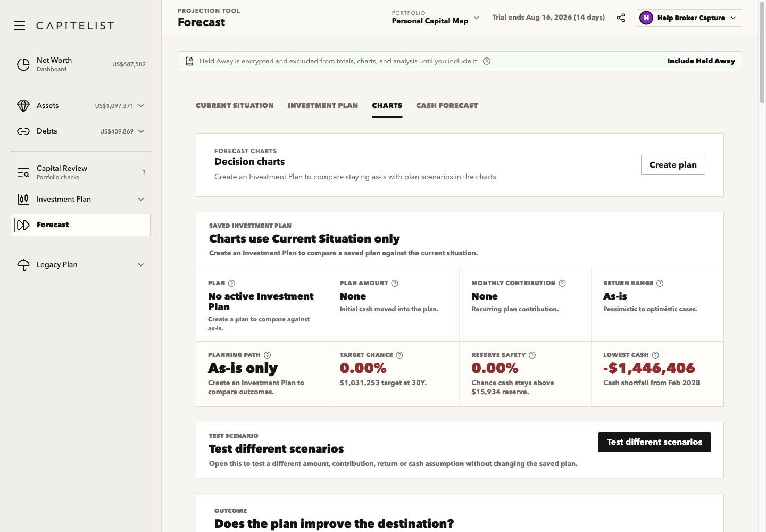Click the purple H avatar icon
The width and height of the screenshot is (766, 532).
[x=646, y=18]
